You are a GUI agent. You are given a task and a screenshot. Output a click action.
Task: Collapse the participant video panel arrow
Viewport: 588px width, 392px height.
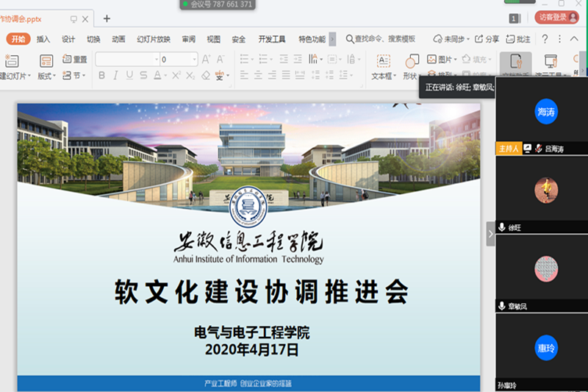[x=490, y=234]
